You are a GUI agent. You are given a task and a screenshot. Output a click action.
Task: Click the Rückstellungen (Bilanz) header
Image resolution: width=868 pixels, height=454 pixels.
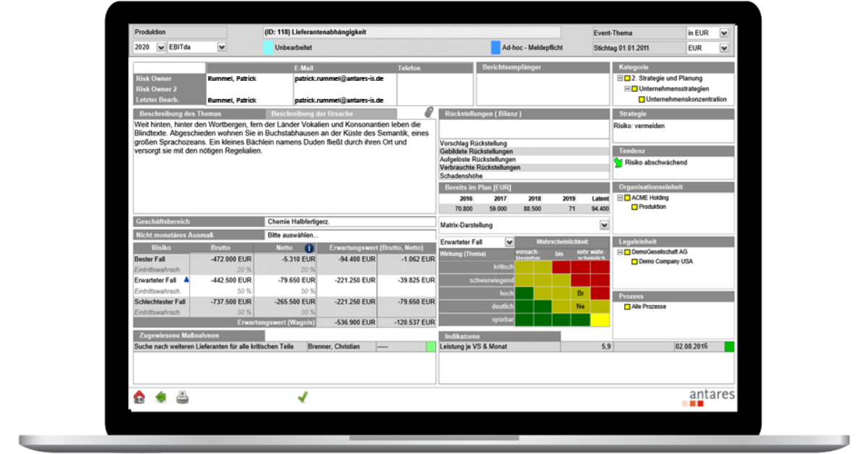pyautogui.click(x=524, y=114)
